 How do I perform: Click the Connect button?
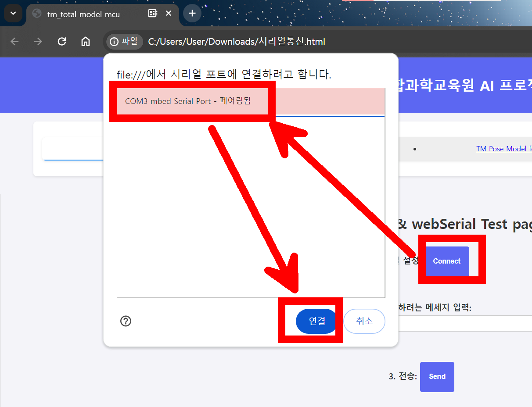pos(447,261)
